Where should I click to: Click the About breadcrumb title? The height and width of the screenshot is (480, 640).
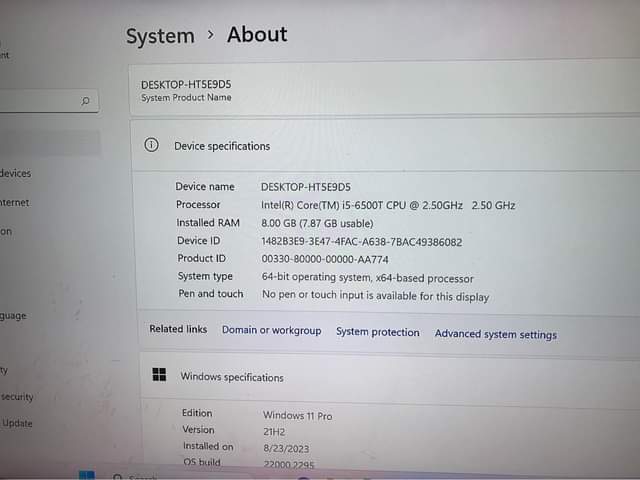pos(257,34)
